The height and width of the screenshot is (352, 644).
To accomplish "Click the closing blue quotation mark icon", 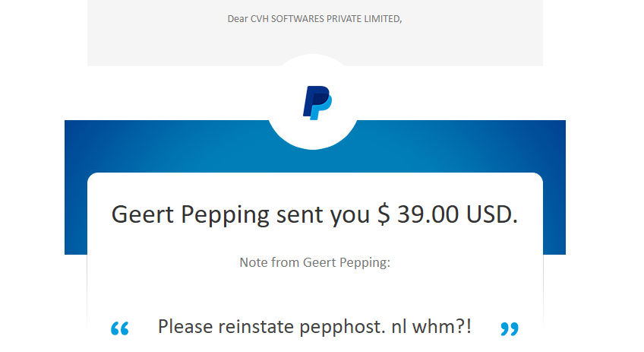I will pos(510,328).
